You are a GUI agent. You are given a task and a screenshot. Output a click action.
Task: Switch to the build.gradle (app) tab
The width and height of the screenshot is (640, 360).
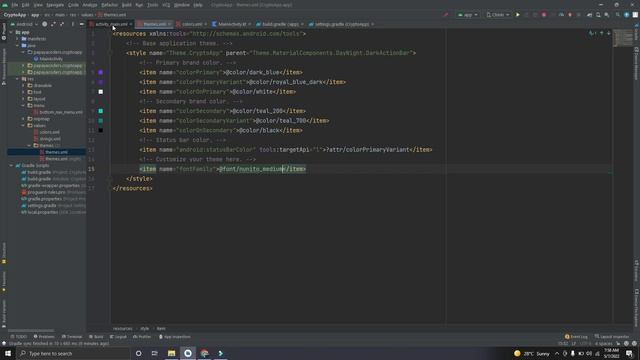(x=280, y=24)
